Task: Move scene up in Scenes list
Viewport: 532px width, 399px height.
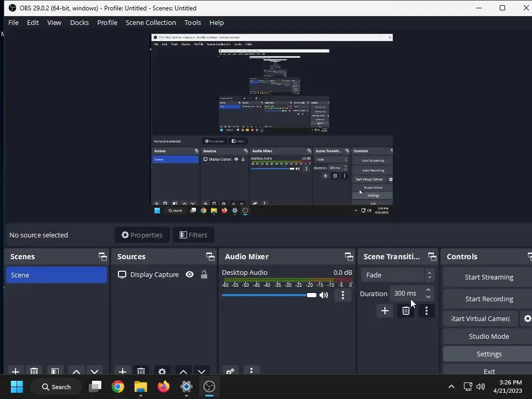Action: (x=76, y=371)
